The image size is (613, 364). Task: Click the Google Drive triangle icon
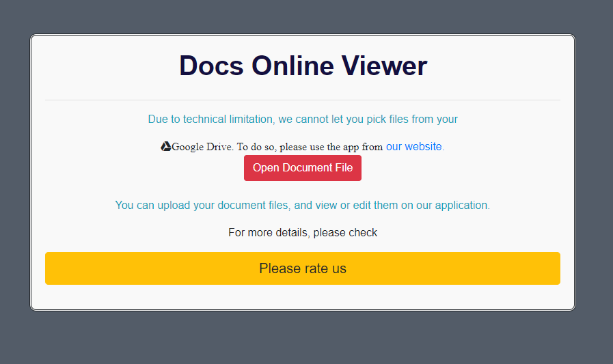166,147
